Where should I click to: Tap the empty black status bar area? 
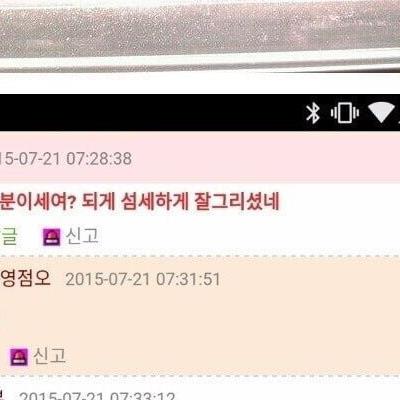150,113
